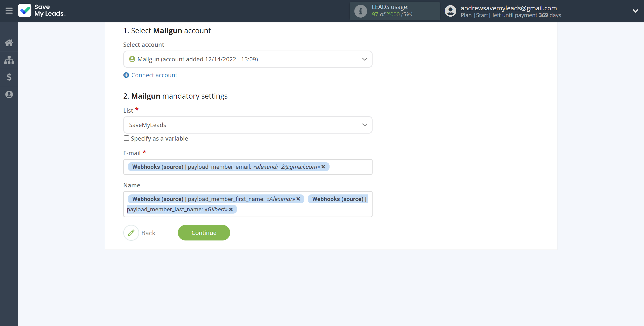
Task: Go to Home via sidebar house icon
Action: (x=9, y=43)
